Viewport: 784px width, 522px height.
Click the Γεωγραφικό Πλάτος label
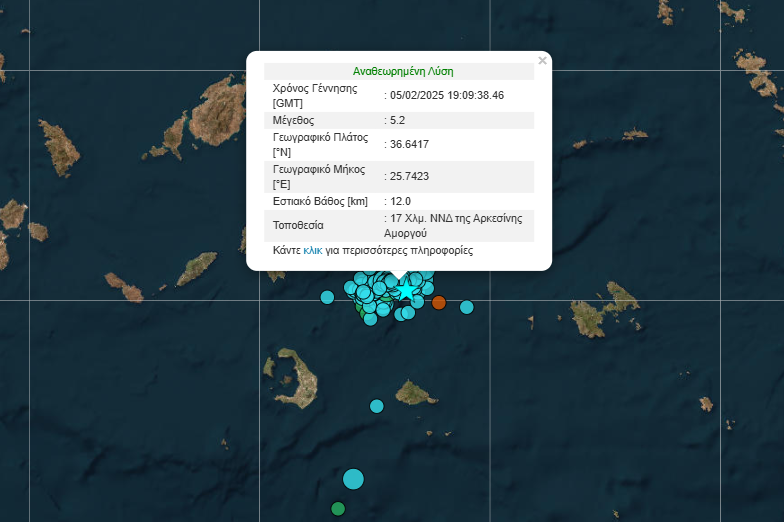(x=320, y=144)
